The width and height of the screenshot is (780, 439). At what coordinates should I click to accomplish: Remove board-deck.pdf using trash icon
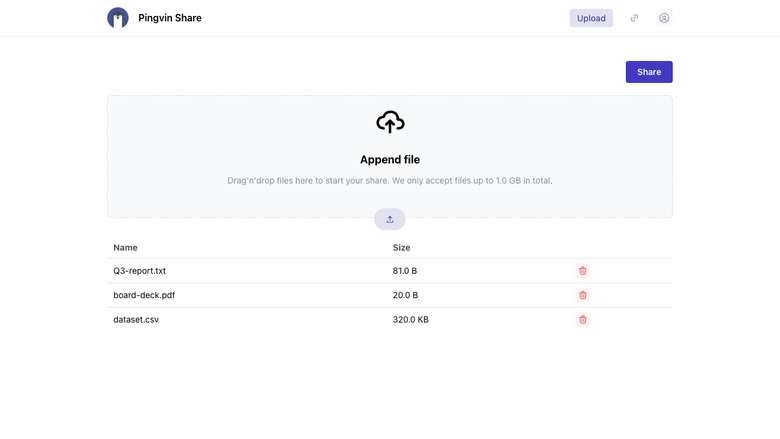tap(583, 295)
